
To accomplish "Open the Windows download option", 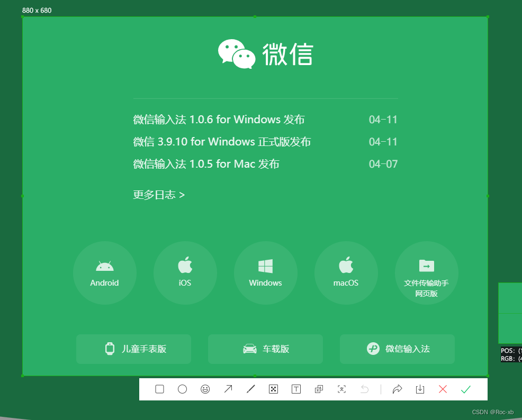I will pyautogui.click(x=266, y=273).
